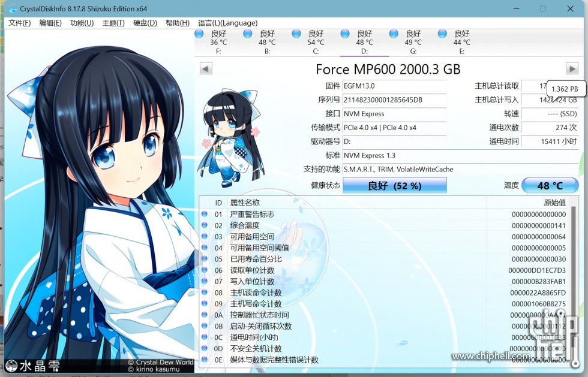Select drive D: disk tab
Screen dimensions: 588x377
pyautogui.click(x=365, y=43)
